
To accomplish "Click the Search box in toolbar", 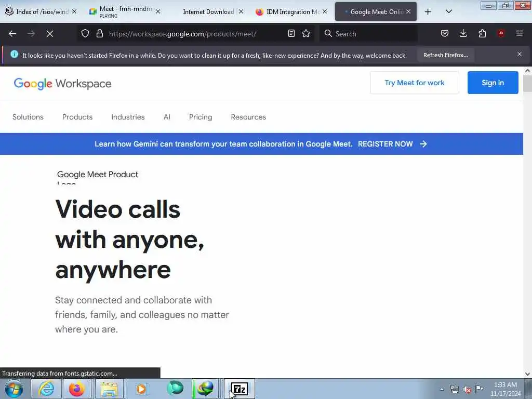I will pyautogui.click(x=368, y=34).
